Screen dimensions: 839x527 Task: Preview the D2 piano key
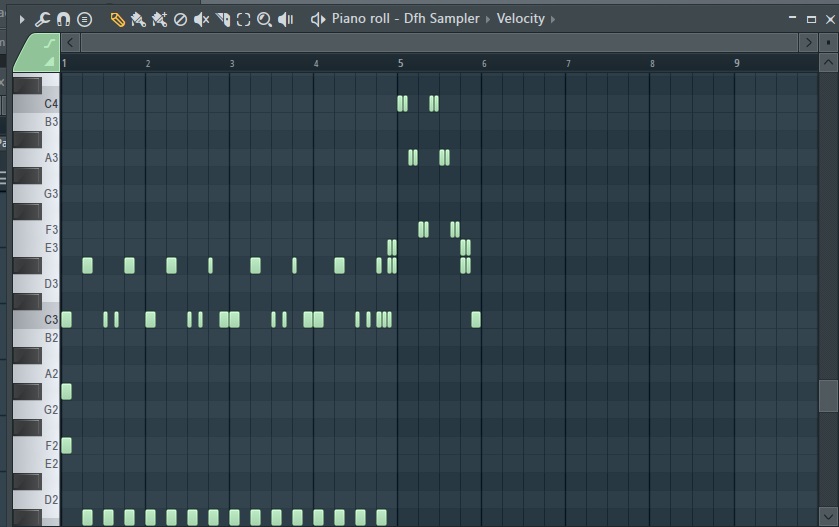[36, 500]
